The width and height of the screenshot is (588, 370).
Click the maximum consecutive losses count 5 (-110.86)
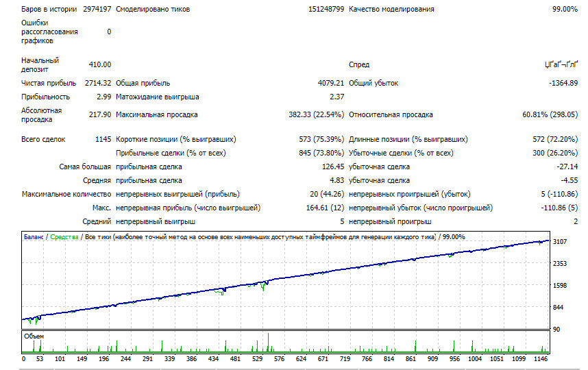(x=559, y=194)
